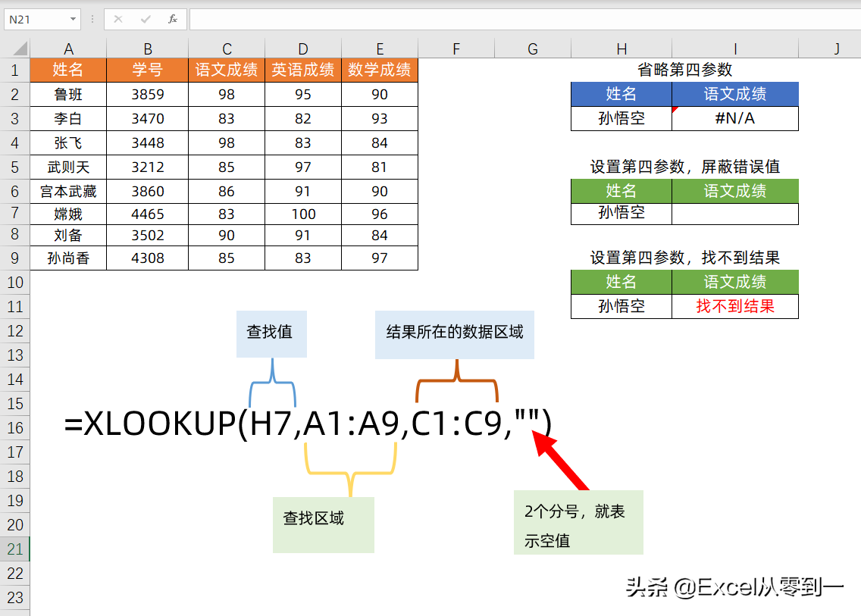861x616 pixels.
Task: Select the green 查找区域 label box
Action: coord(324,525)
